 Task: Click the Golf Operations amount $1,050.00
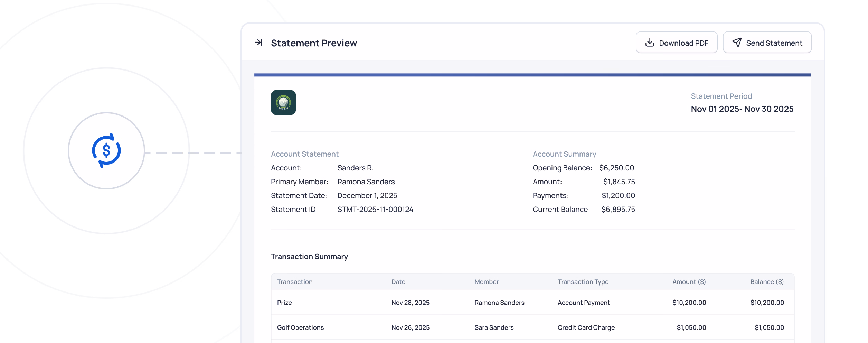click(691, 327)
